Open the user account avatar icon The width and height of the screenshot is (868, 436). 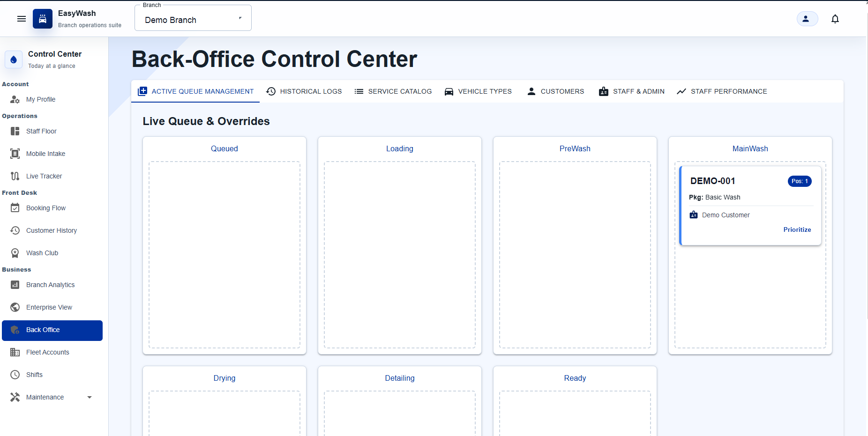[x=807, y=19]
